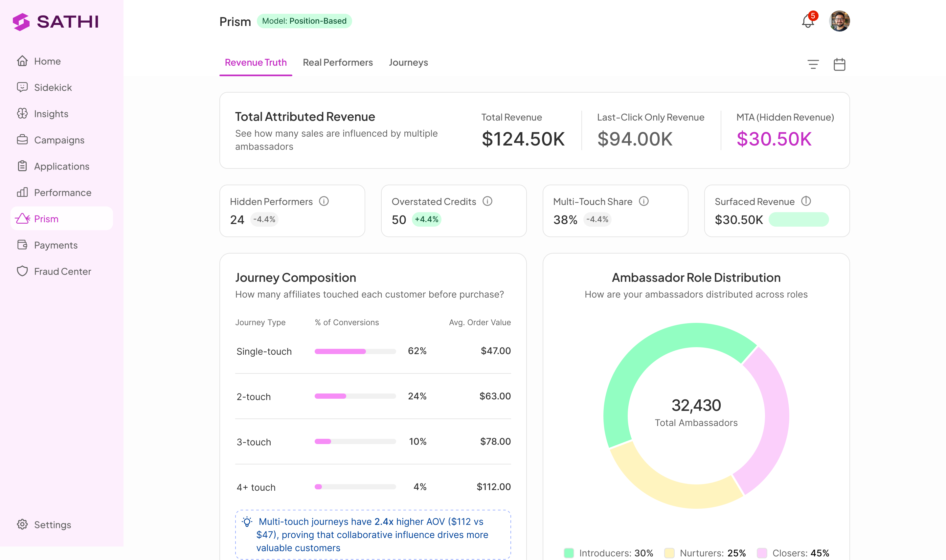The height and width of the screenshot is (560, 946).
Task: Click the $47.00 Single-touch order value
Action: 495,350
